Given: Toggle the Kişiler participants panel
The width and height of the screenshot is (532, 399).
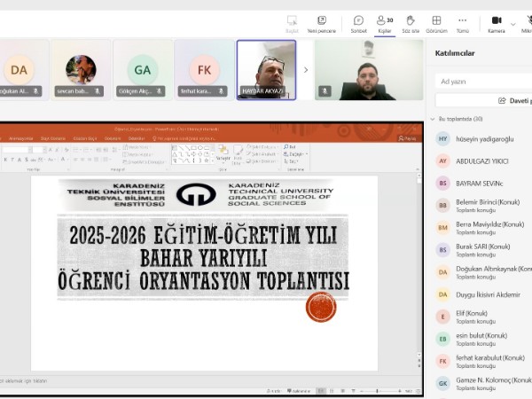Looking at the screenshot, I should pyautogui.click(x=385, y=24).
